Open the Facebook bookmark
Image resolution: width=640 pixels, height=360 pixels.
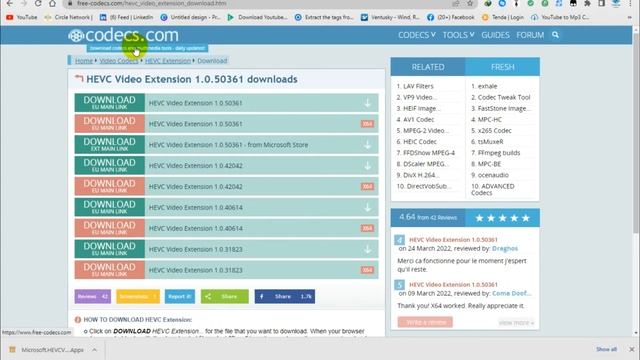(x=451, y=17)
